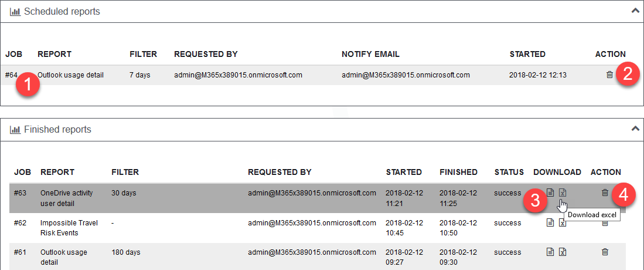This screenshot has width=644, height=270.
Task: Click the STARTED header in Finished reports
Action: coord(404,172)
